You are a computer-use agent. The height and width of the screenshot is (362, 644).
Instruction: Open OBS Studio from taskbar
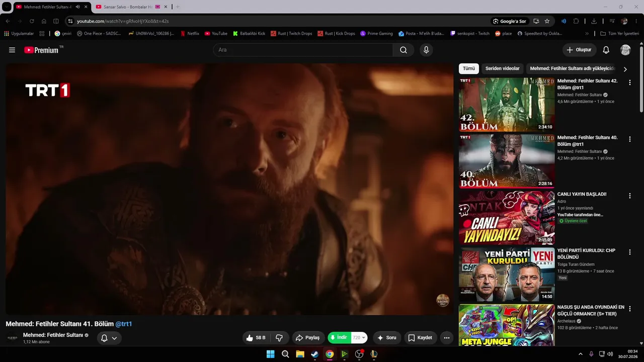[x=359, y=354]
